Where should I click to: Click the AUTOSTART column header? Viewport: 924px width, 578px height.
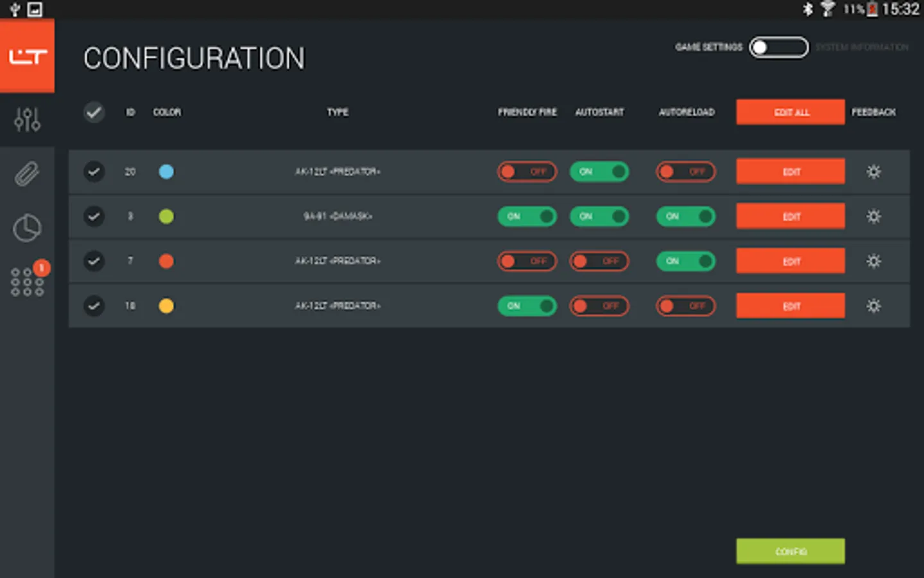[x=599, y=112]
